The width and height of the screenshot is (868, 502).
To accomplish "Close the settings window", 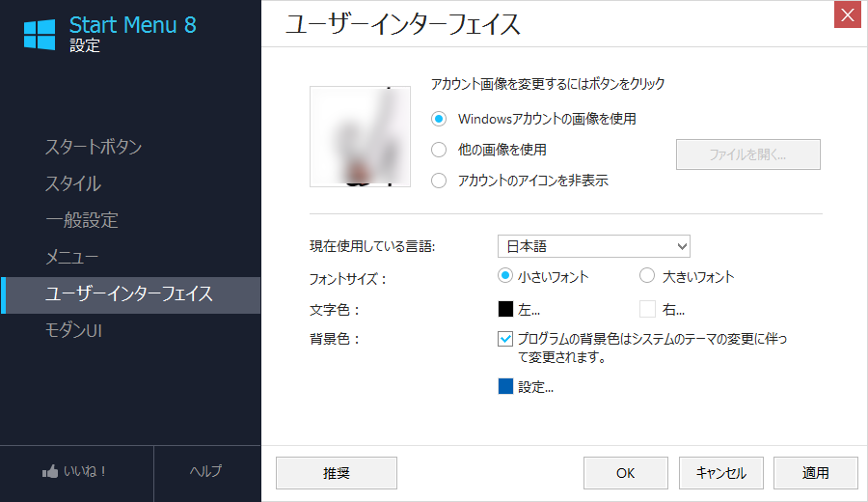I will click(x=848, y=14).
